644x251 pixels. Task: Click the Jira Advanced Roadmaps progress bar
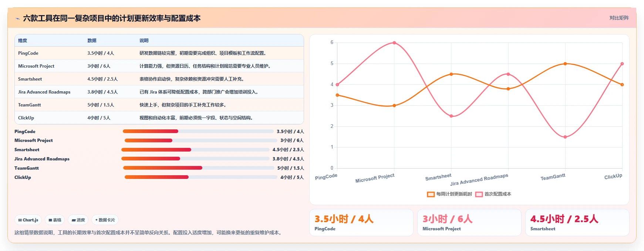click(195, 159)
